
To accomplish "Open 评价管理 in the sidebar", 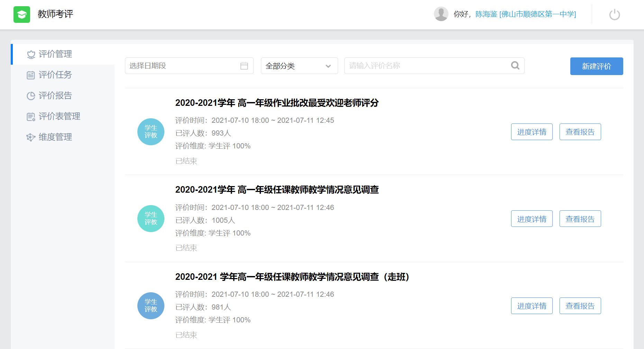I will click(55, 54).
